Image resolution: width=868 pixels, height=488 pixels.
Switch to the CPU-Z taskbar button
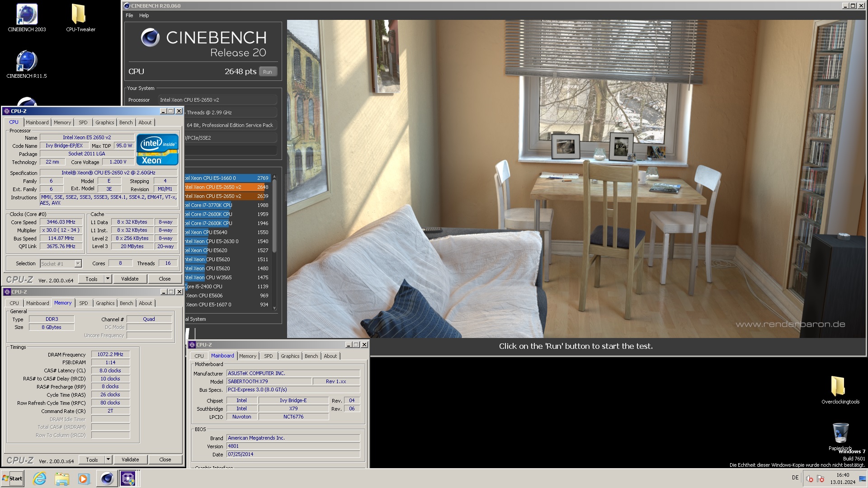coord(128,479)
